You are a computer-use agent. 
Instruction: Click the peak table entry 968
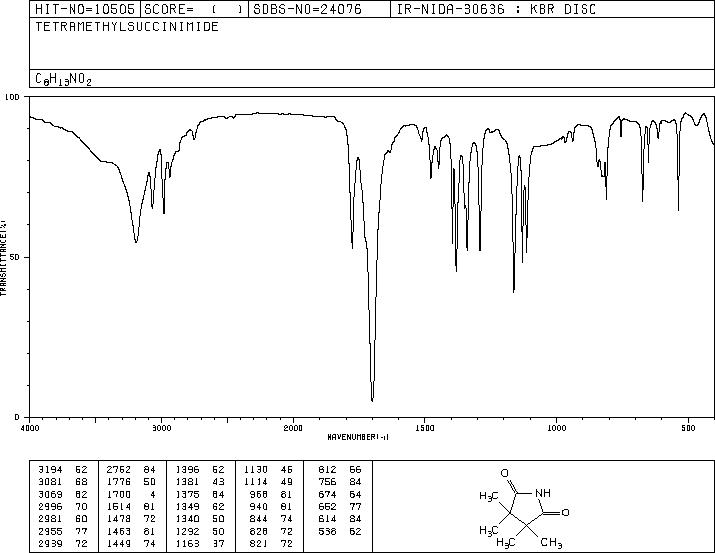[259, 494]
